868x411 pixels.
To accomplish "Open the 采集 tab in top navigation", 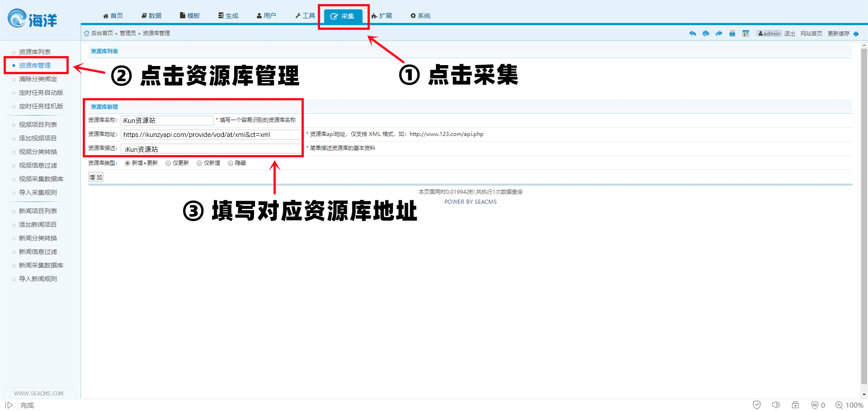I will point(343,16).
